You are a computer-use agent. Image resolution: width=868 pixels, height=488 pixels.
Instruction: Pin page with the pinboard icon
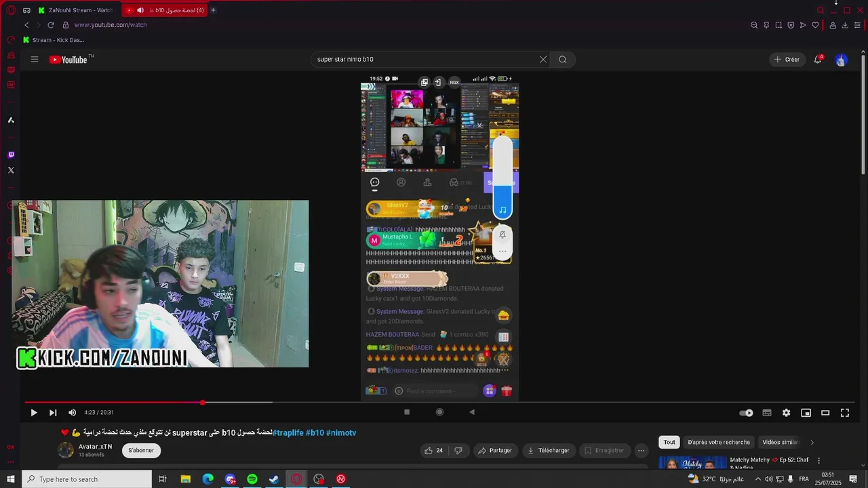tap(766, 25)
